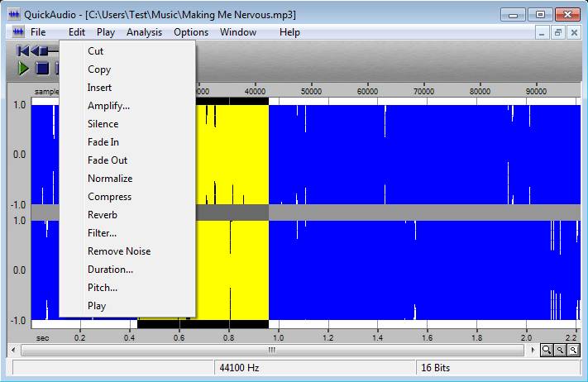This screenshot has width=588, height=382.
Task: Click the skip-to-start transport icon
Action: click(22, 51)
